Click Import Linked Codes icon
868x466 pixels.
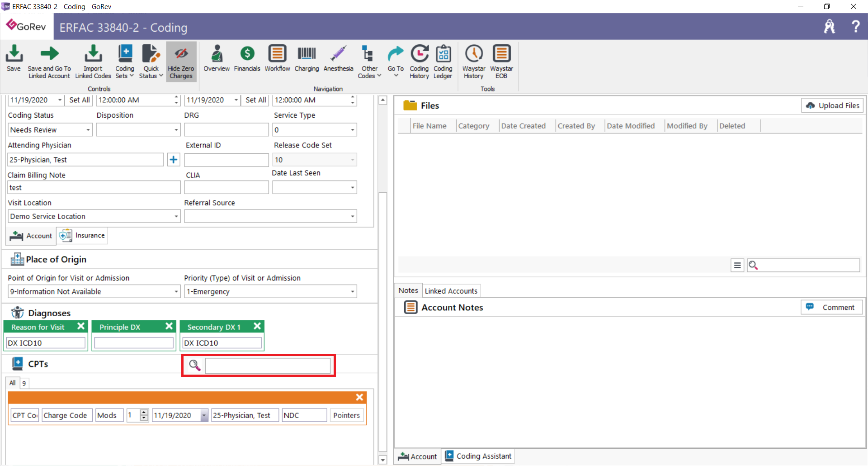click(x=93, y=62)
